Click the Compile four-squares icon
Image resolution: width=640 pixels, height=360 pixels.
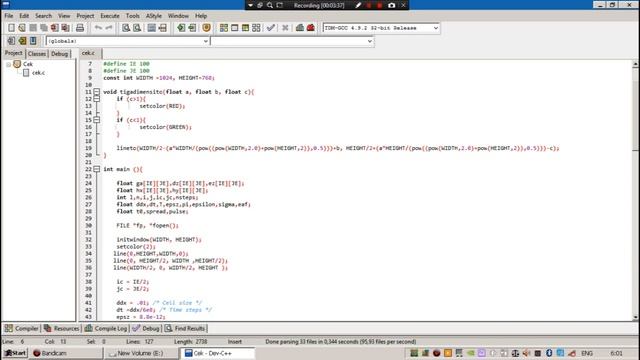(x=224, y=28)
